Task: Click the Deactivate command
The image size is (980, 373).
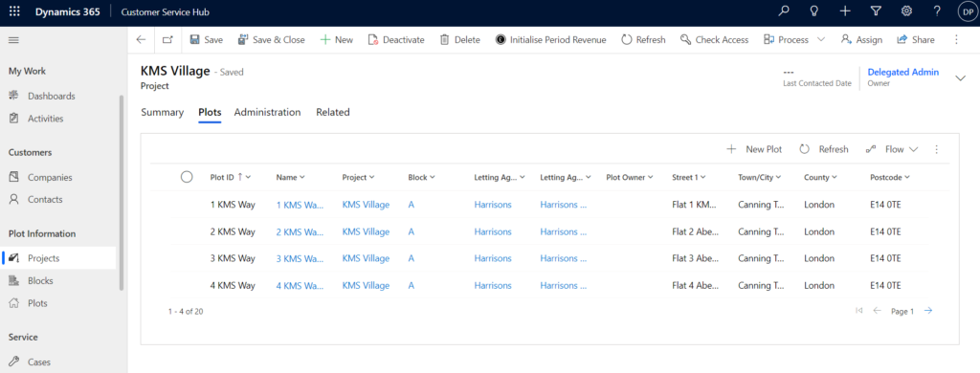Action: (x=396, y=39)
